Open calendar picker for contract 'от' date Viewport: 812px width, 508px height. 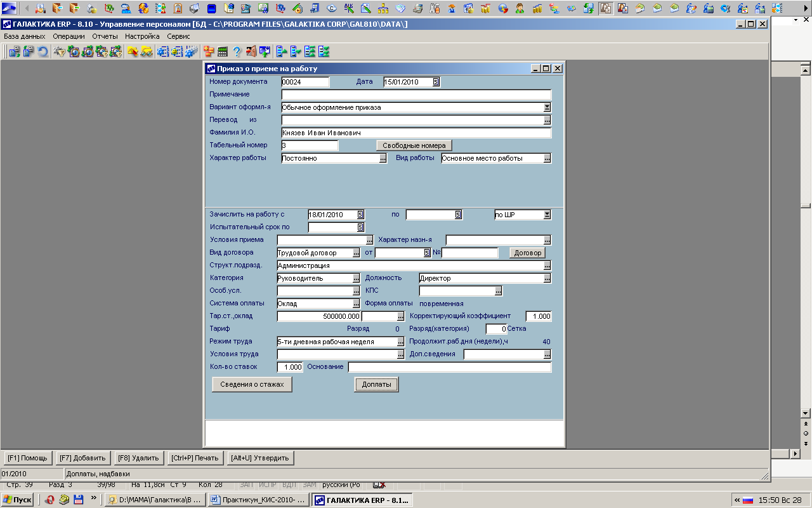pyautogui.click(x=427, y=253)
